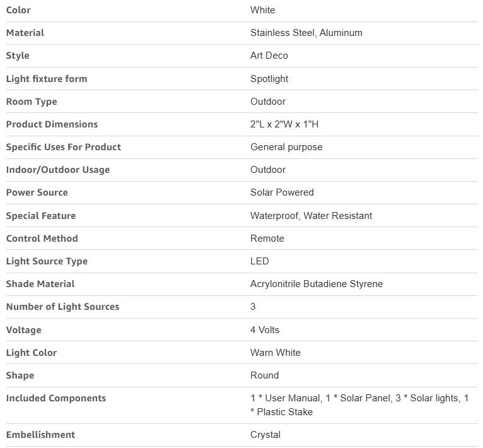This screenshot has height=448, width=483.
Task: Click the Light fixture form label
Action: click(x=47, y=79)
